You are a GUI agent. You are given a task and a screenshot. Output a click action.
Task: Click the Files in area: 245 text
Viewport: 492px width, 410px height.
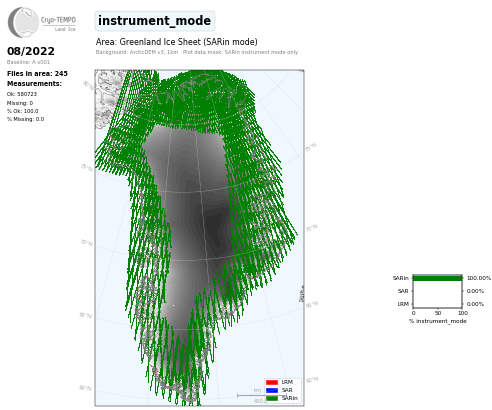click(x=37, y=74)
